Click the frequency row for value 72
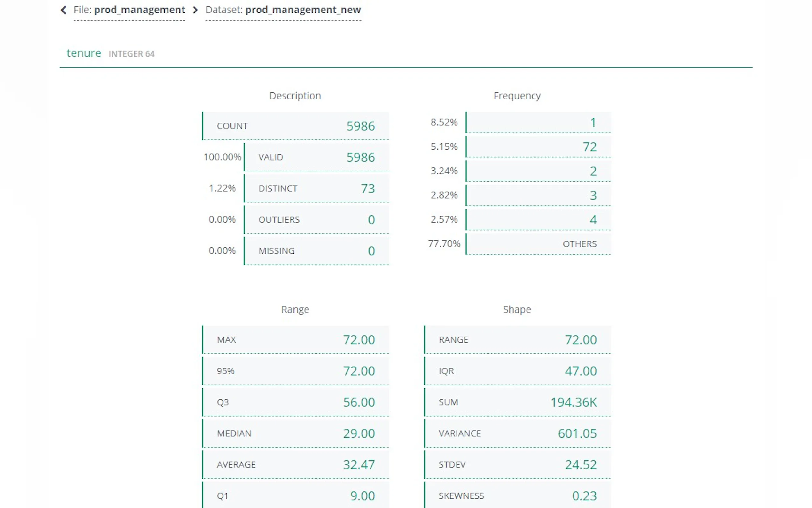The image size is (812, 508). click(538, 147)
